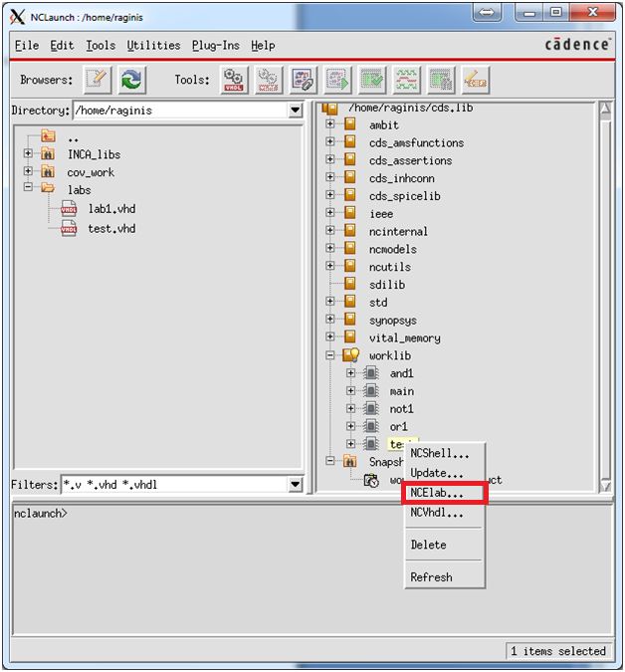625x672 pixels.
Task: Select cds_amsfunctions in the library list
Action: click(416, 142)
